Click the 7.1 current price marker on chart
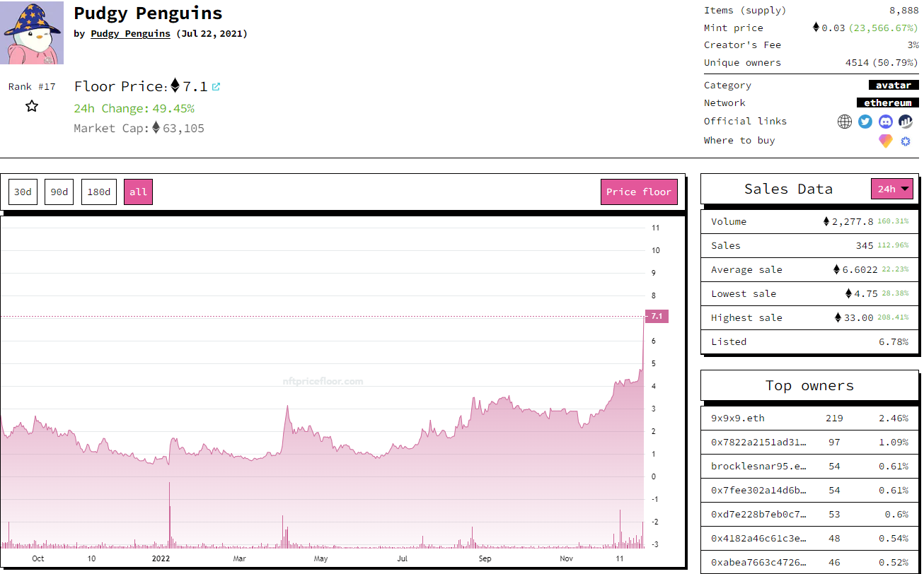Viewport: 924px width, 574px height. (x=657, y=316)
